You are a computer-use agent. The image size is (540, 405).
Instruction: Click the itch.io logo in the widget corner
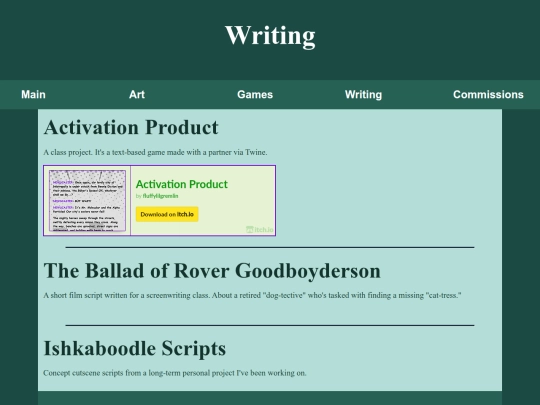click(x=260, y=229)
